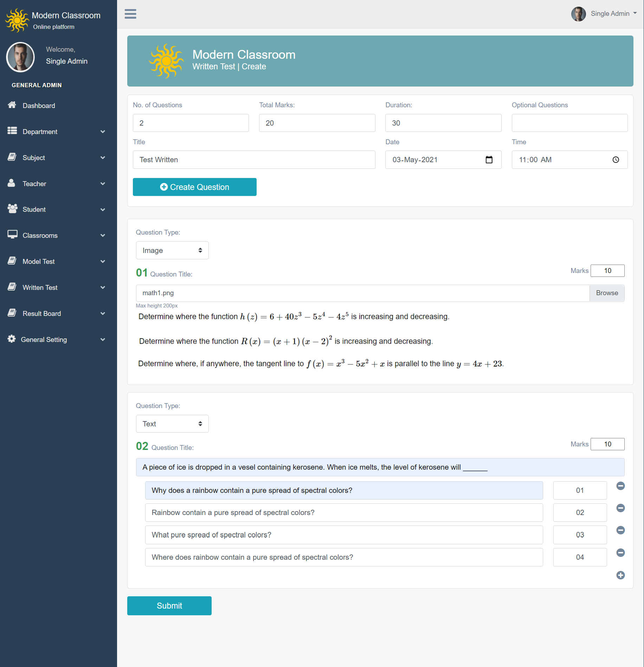Open the clock picker in Time field
The image size is (644, 667).
click(x=616, y=160)
